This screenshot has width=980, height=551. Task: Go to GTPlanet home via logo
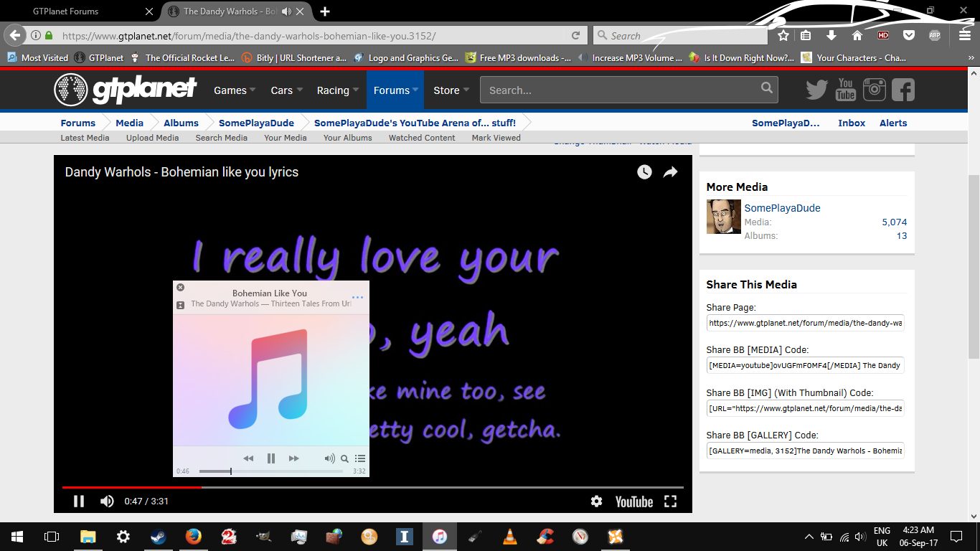point(126,90)
